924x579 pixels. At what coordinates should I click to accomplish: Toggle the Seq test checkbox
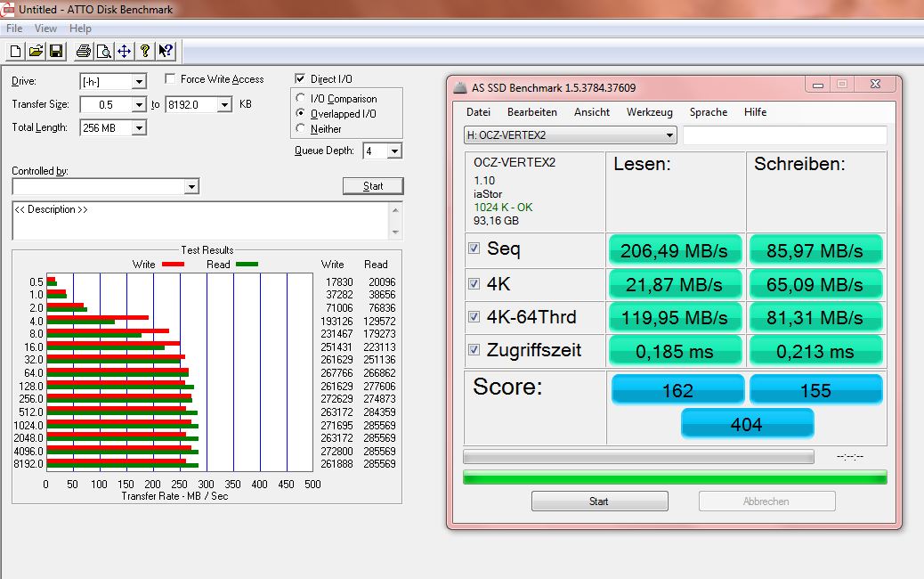coord(474,249)
